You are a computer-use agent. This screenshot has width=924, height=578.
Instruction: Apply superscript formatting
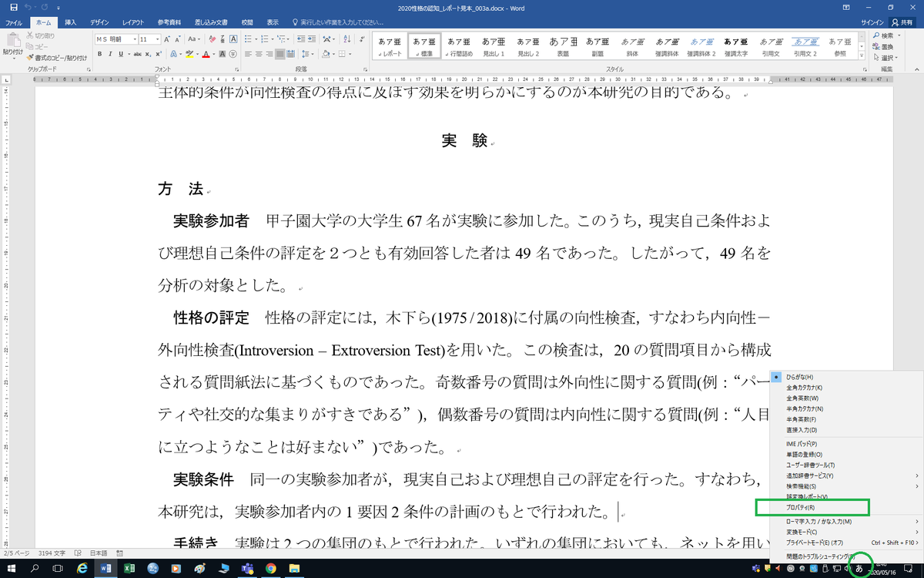coord(157,54)
